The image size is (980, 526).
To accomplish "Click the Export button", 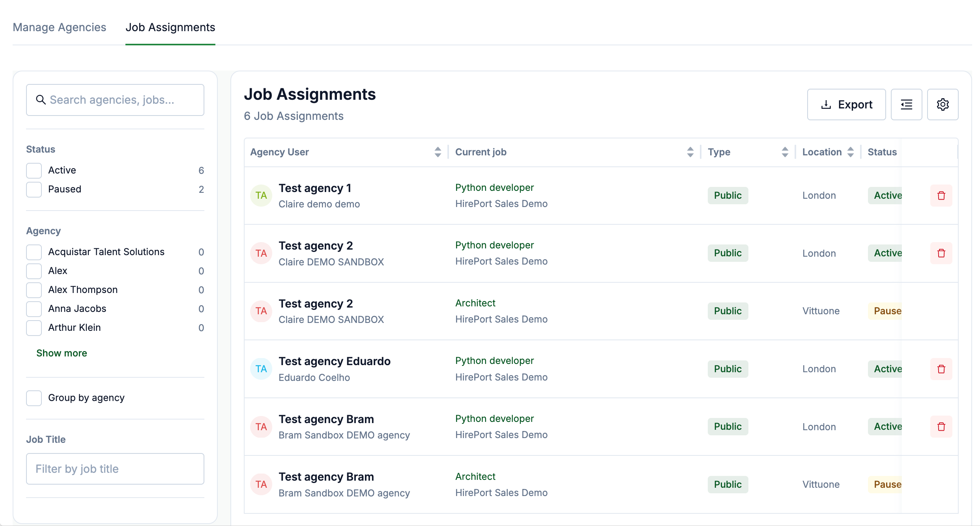I will click(846, 104).
